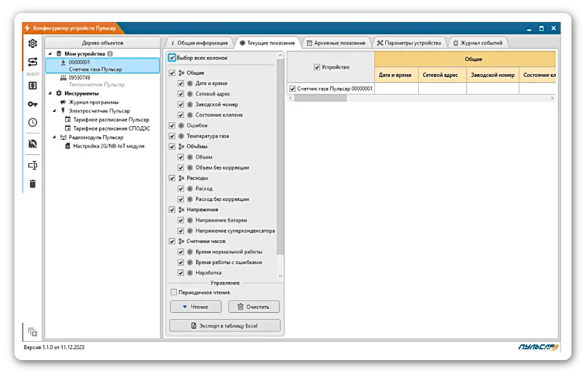Screen dimensions: 588x378
Task: Uncheck the 'Температура газа' checkbox
Action: pos(172,136)
